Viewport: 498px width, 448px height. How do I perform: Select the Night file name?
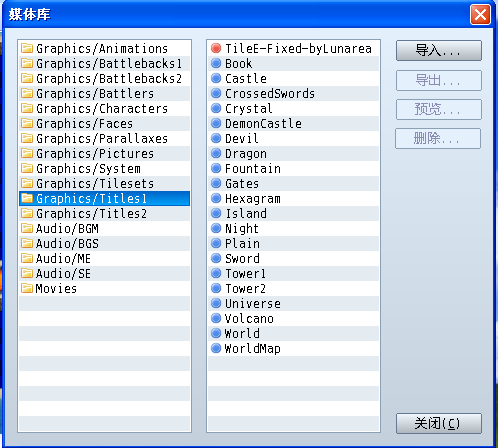(x=242, y=229)
